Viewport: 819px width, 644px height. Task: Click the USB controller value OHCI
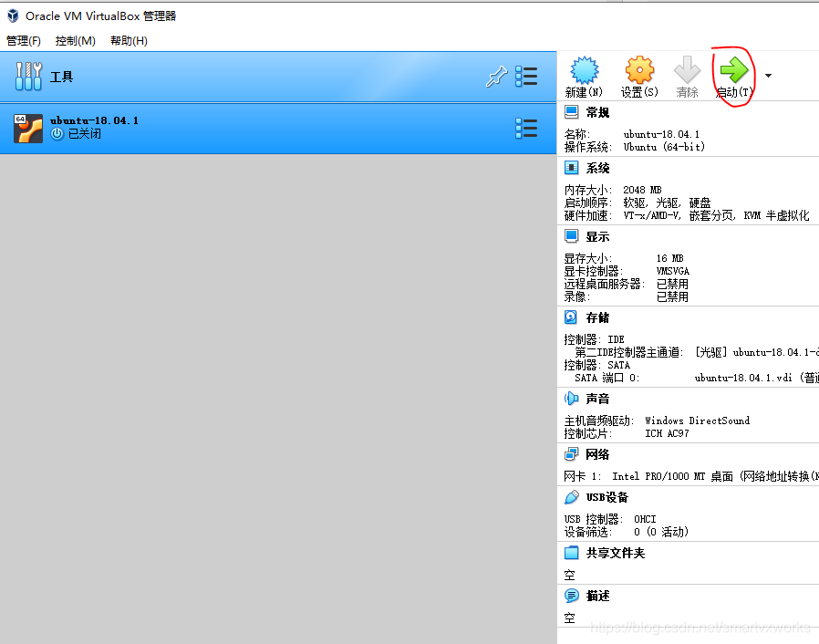(645, 519)
